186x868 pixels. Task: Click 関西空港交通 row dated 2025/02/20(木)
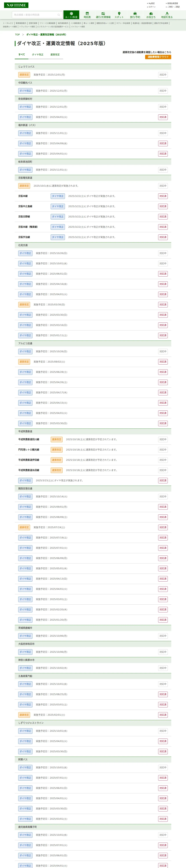93,610
